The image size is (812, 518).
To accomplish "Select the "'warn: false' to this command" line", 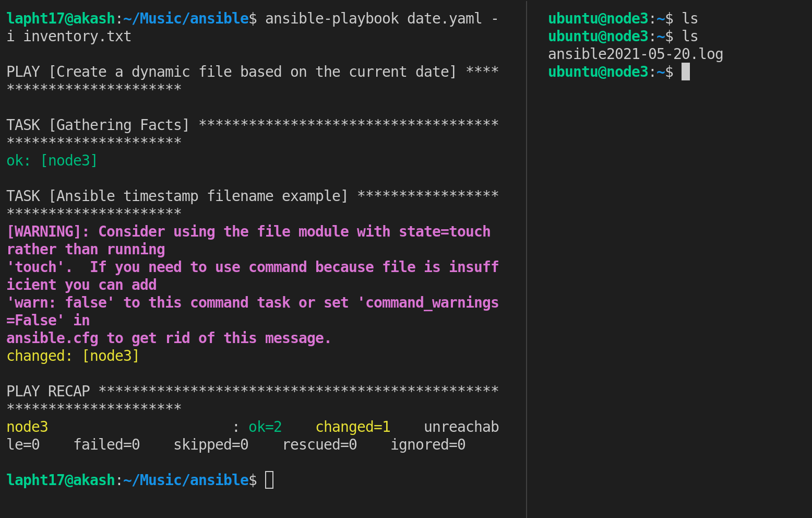I will tap(253, 303).
